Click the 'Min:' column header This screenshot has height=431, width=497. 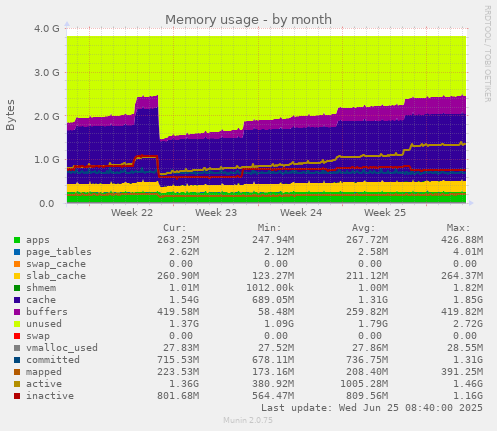pos(269,228)
